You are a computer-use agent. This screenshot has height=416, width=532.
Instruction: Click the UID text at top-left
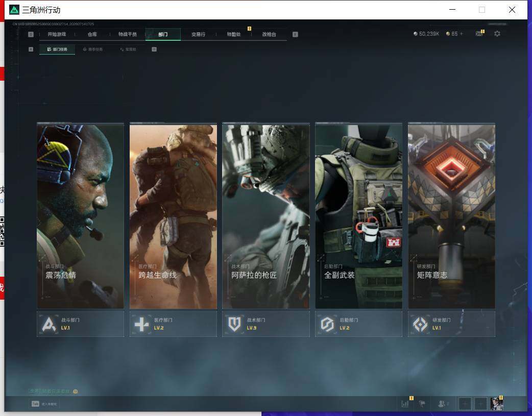tap(53, 24)
